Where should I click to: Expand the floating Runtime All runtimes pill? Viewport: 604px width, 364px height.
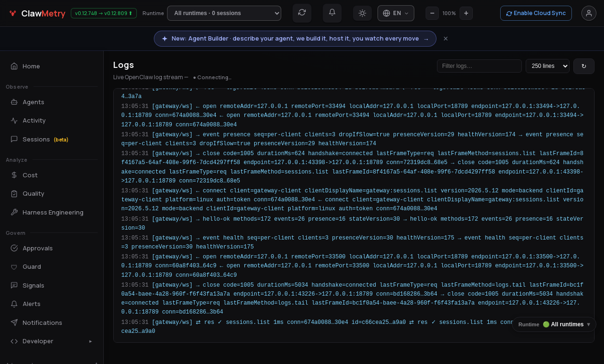pos(554,324)
